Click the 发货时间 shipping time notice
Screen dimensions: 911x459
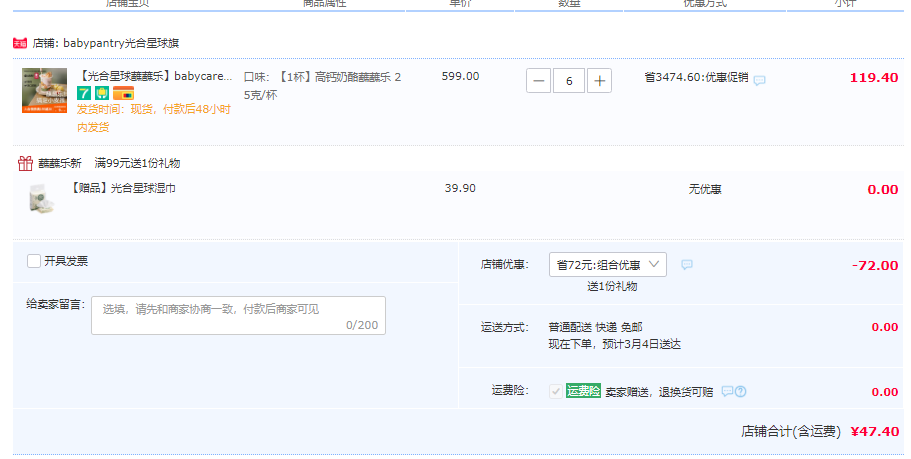tap(154, 118)
